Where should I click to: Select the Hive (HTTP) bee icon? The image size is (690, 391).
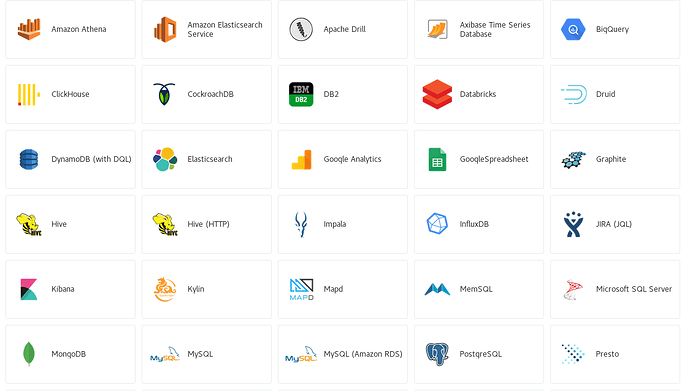pyautogui.click(x=165, y=224)
